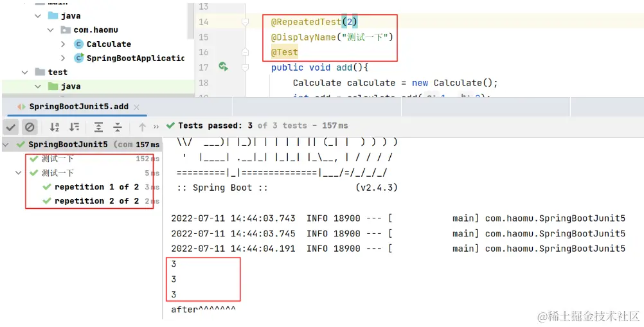Viewport: 644px width, 327px height.
Task: Close the SpringBootJunit5.add run tab
Action: [x=137, y=107]
